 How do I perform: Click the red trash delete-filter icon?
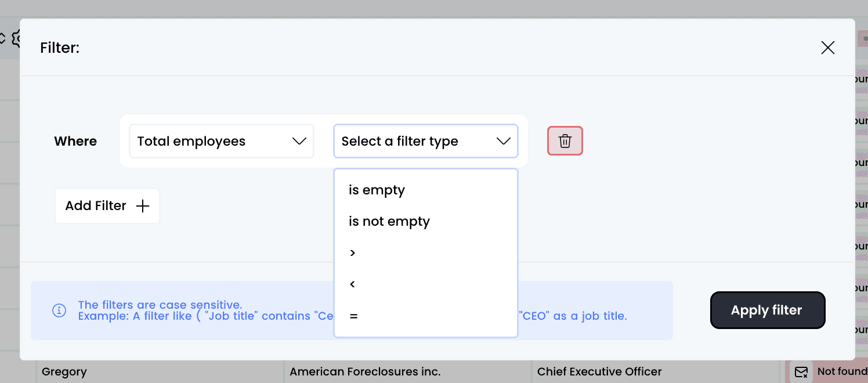[x=565, y=141]
